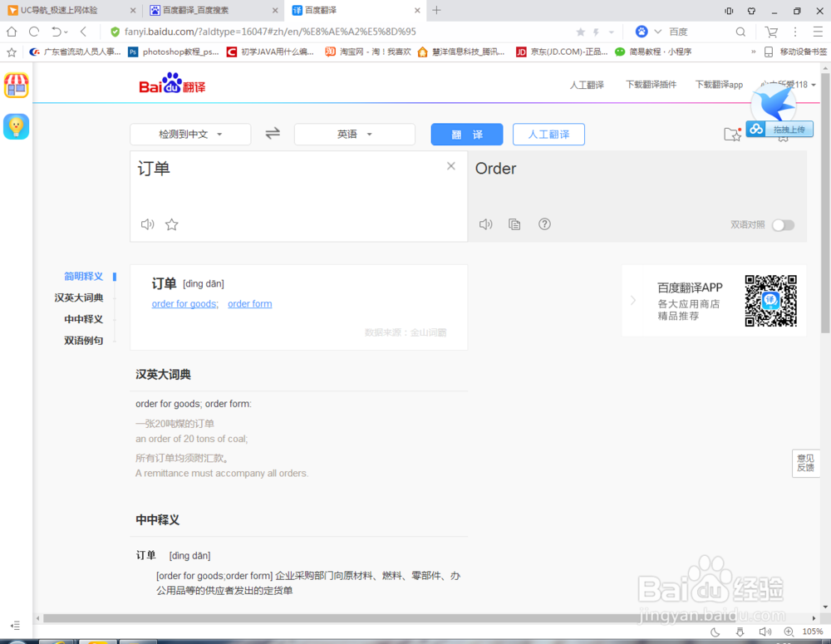Screen dimensions: 831x644
Task: Add translation to favorites via star icon
Action: point(170,224)
